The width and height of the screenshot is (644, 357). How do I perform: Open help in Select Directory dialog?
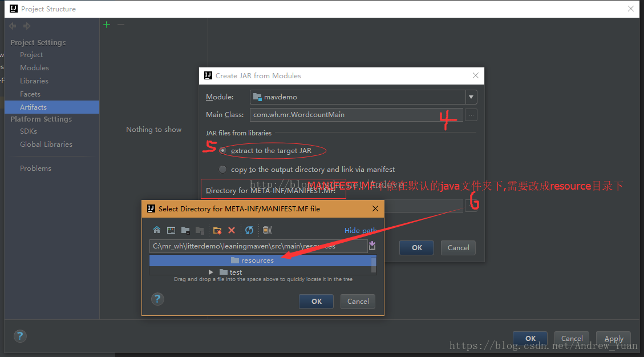pyautogui.click(x=157, y=299)
